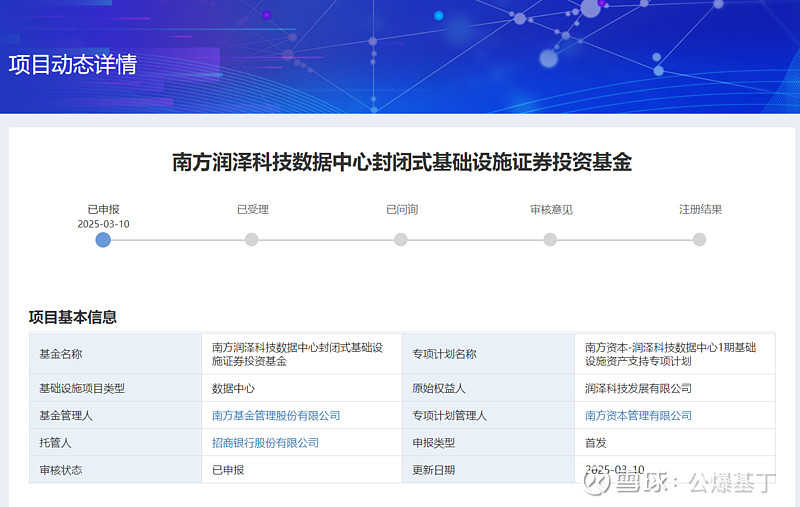Click the 首发 value cell
This screenshot has width=800, height=507.
pyautogui.click(x=675, y=443)
